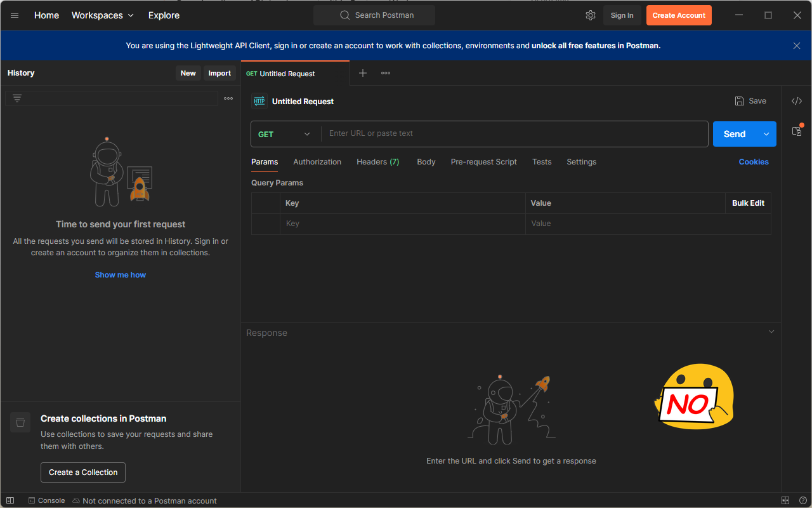Open History panel more options ellipsis
The width and height of the screenshot is (812, 508).
[x=228, y=98]
